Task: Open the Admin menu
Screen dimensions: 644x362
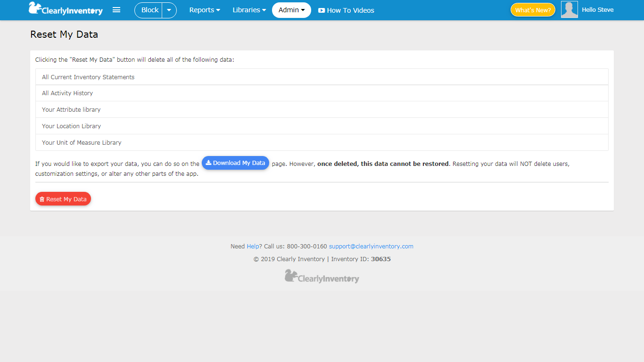Action: (291, 10)
